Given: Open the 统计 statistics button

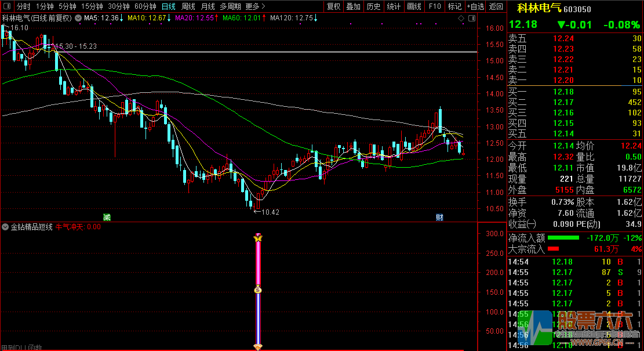Looking at the screenshot, I should click(394, 6).
